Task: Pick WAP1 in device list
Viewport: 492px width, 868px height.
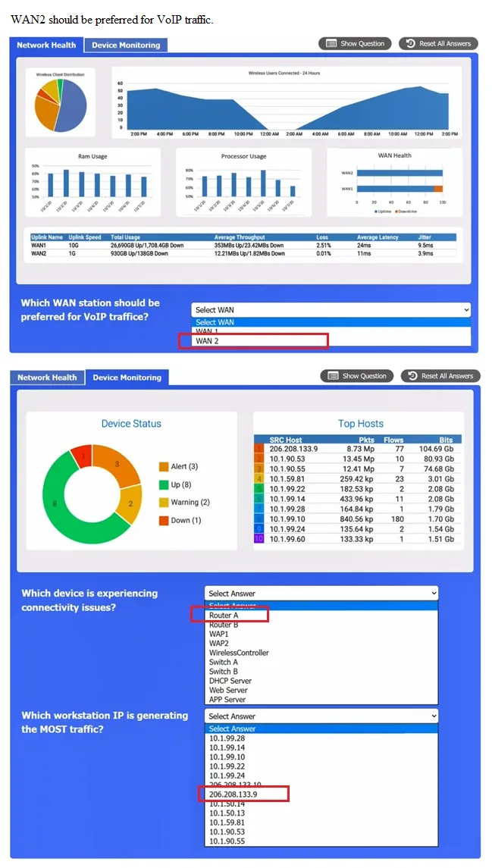Action: (321, 634)
